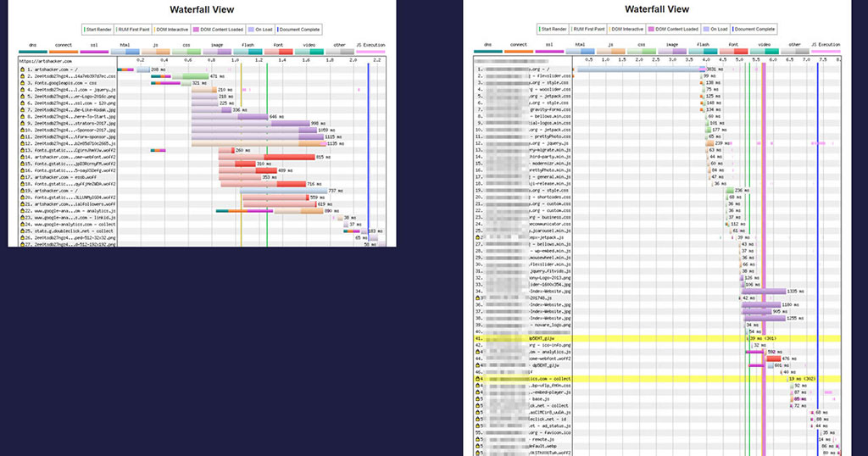Select Document Complete legend item, right chart
This screenshot has width=868, height=456.
(754, 29)
